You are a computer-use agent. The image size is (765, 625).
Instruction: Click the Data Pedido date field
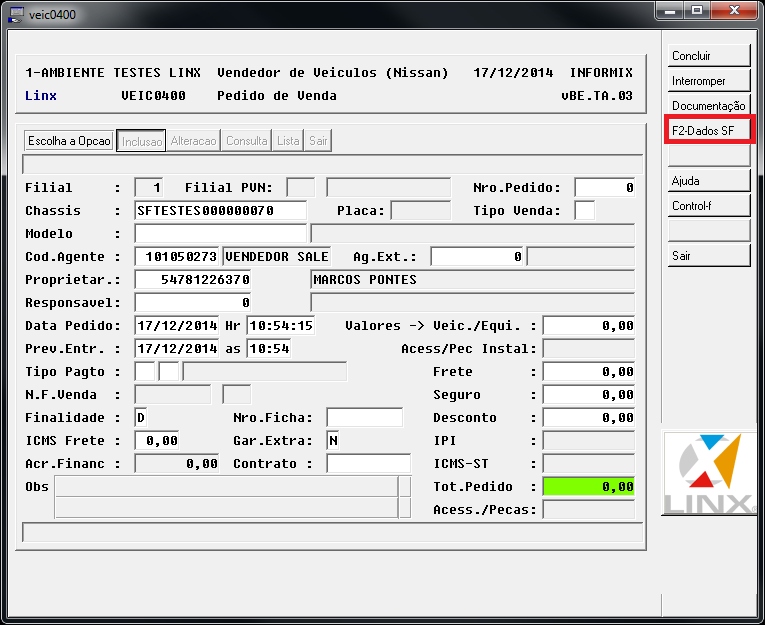pyautogui.click(x=177, y=325)
